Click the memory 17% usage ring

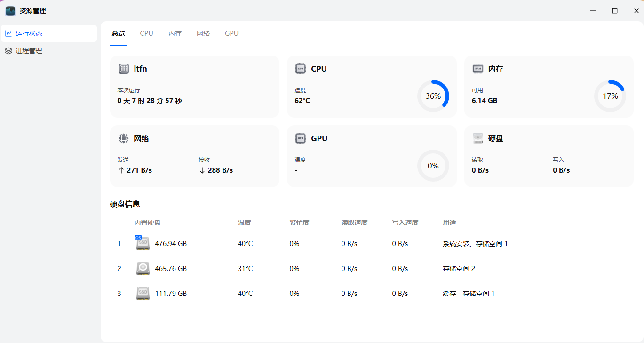tap(610, 96)
